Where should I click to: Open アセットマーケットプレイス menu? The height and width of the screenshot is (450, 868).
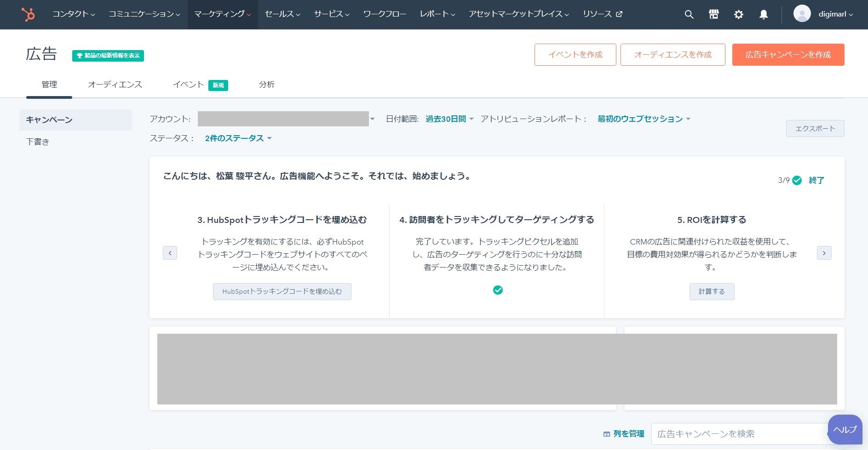click(519, 14)
